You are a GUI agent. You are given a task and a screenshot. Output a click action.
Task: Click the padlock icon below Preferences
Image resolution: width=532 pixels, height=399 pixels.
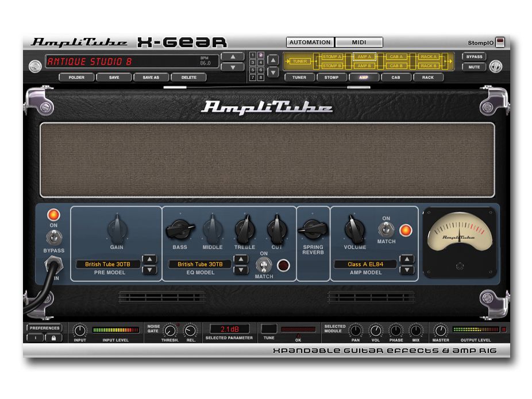click(53, 338)
